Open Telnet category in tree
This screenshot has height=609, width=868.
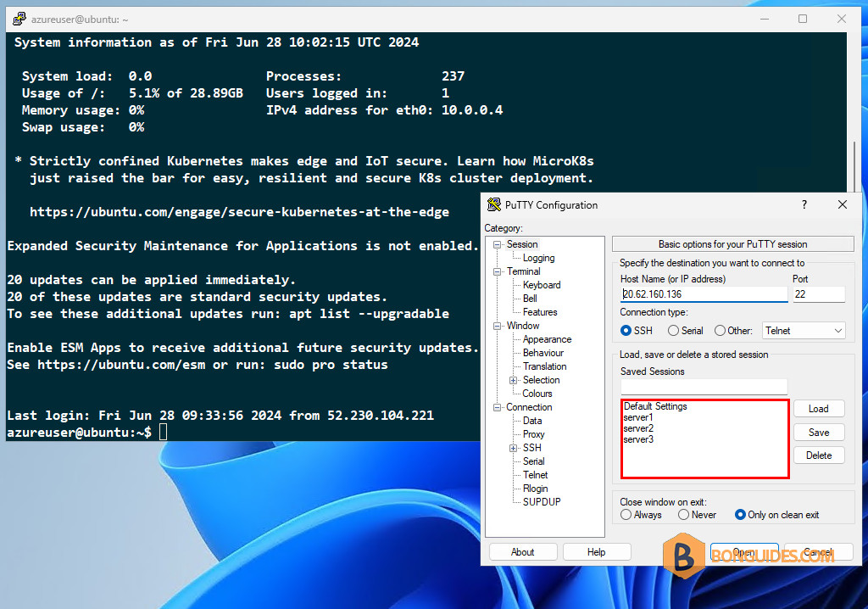point(536,475)
